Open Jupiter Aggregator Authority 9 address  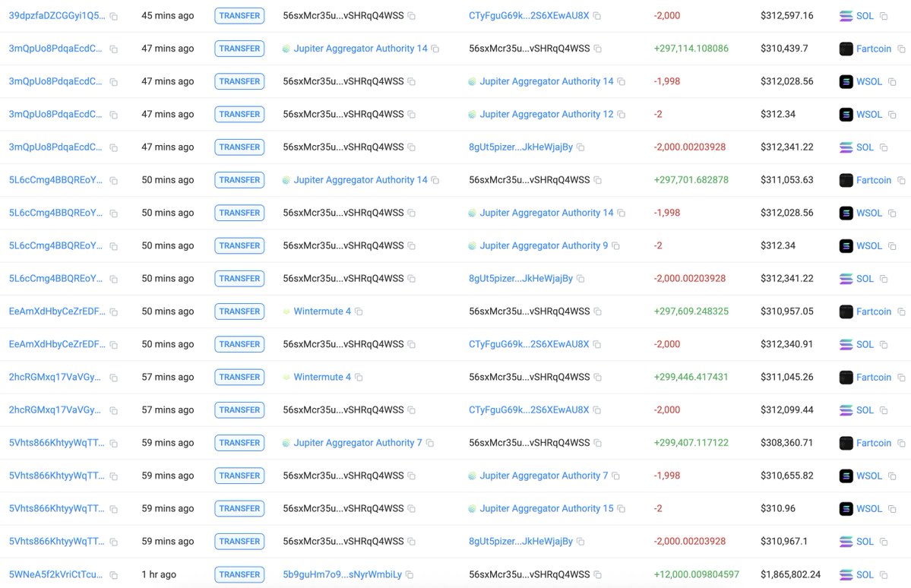[x=544, y=245]
